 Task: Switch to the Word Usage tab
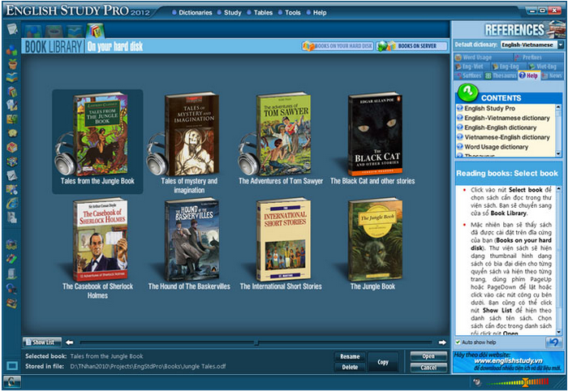pos(479,58)
